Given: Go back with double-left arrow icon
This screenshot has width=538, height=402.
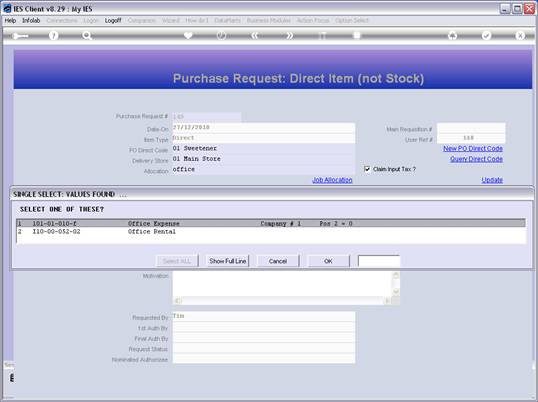Looking at the screenshot, I should 255,35.
